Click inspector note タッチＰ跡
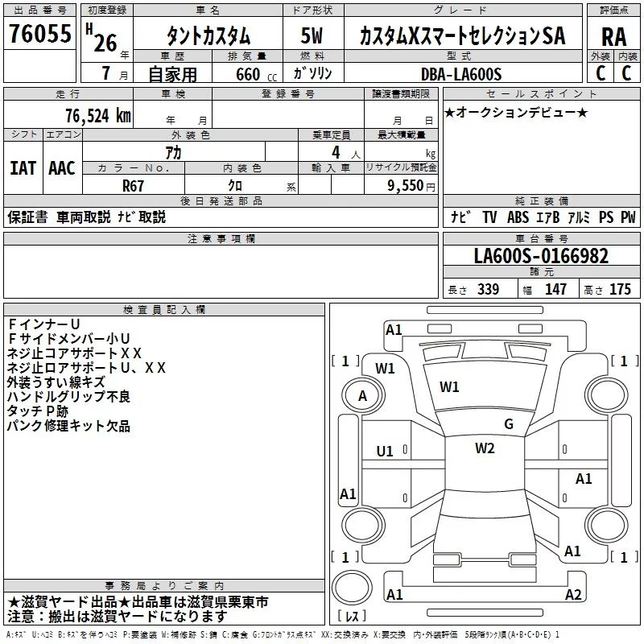Screen dimensions: 644x644 point(37,411)
